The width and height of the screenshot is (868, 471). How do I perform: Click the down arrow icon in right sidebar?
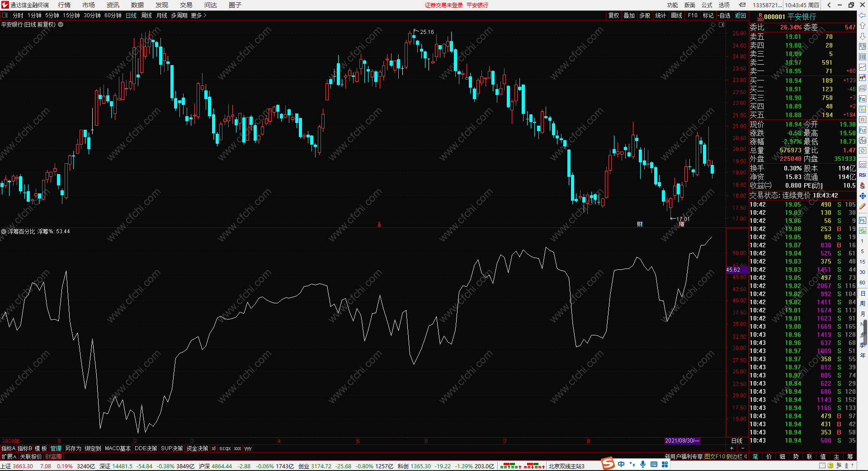tap(863, 36)
